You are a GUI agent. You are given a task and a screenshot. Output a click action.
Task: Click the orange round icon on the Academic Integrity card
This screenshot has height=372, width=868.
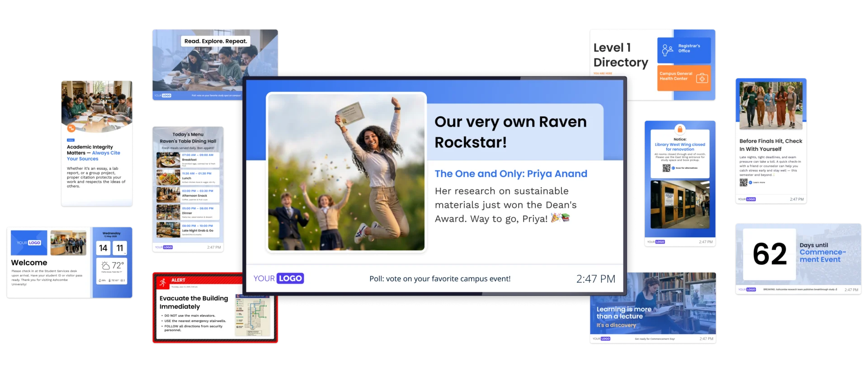(71, 129)
